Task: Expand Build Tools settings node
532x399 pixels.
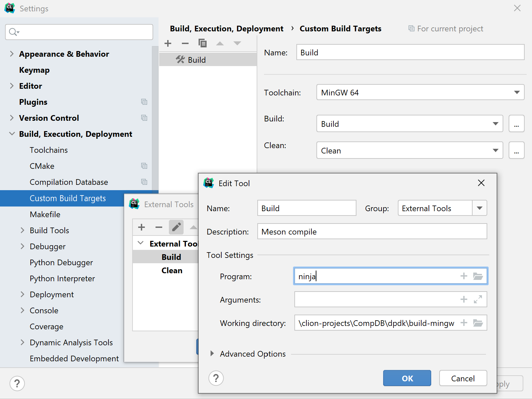Action: click(22, 230)
